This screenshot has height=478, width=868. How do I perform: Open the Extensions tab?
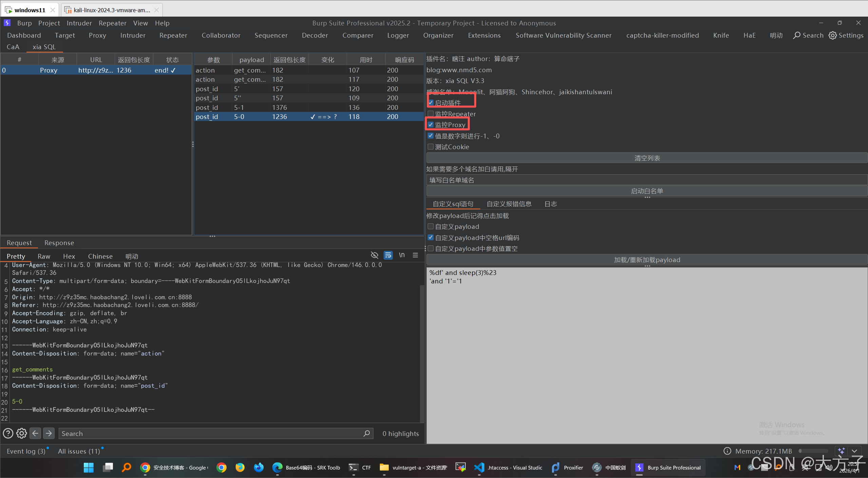click(484, 35)
